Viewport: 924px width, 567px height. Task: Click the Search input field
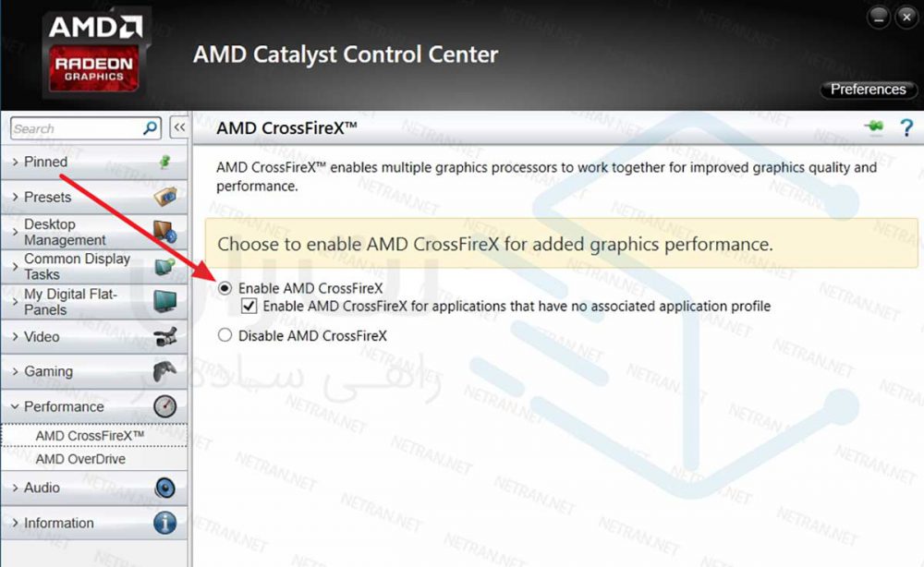click(x=76, y=128)
